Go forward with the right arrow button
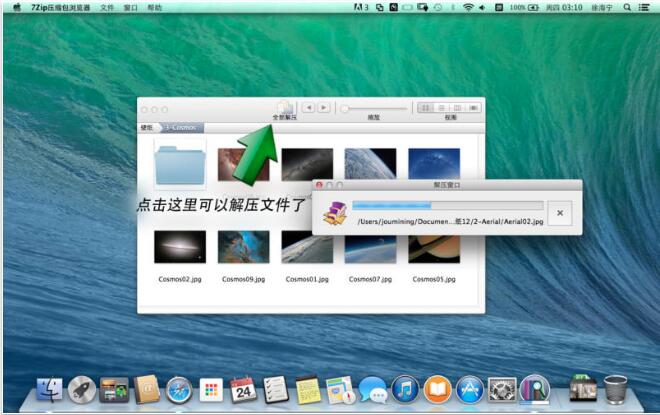The width and height of the screenshot is (660, 415). click(324, 108)
